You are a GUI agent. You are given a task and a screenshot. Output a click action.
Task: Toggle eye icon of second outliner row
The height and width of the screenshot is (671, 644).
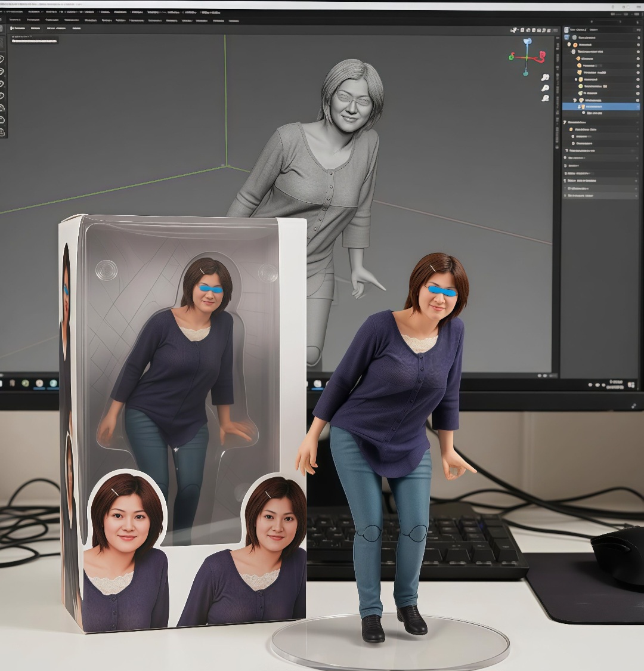(x=637, y=45)
